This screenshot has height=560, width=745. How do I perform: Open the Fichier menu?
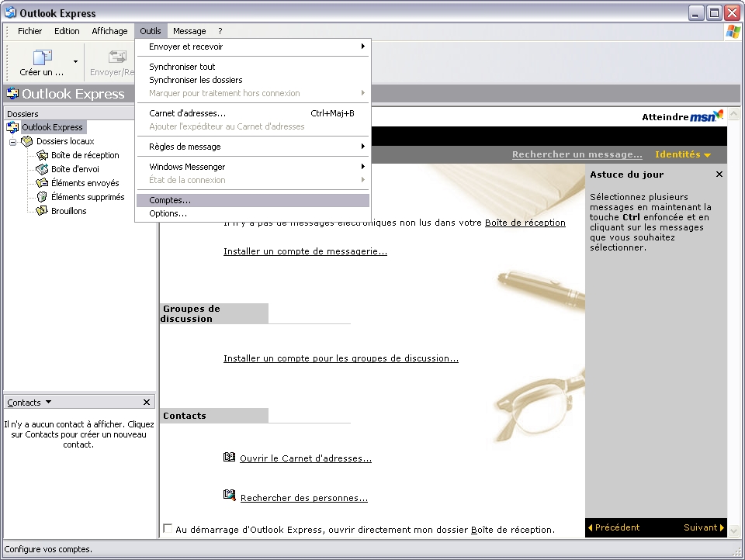[30, 31]
